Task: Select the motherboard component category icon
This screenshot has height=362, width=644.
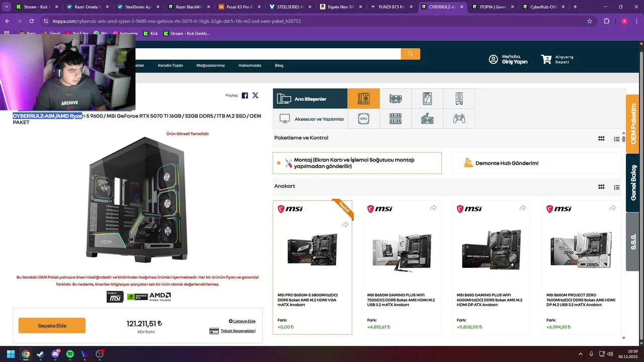Action: click(x=363, y=99)
